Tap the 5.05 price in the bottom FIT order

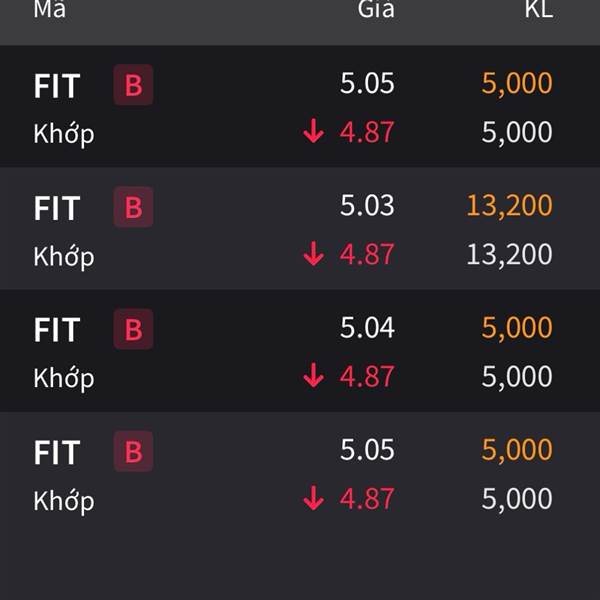pyautogui.click(x=367, y=449)
